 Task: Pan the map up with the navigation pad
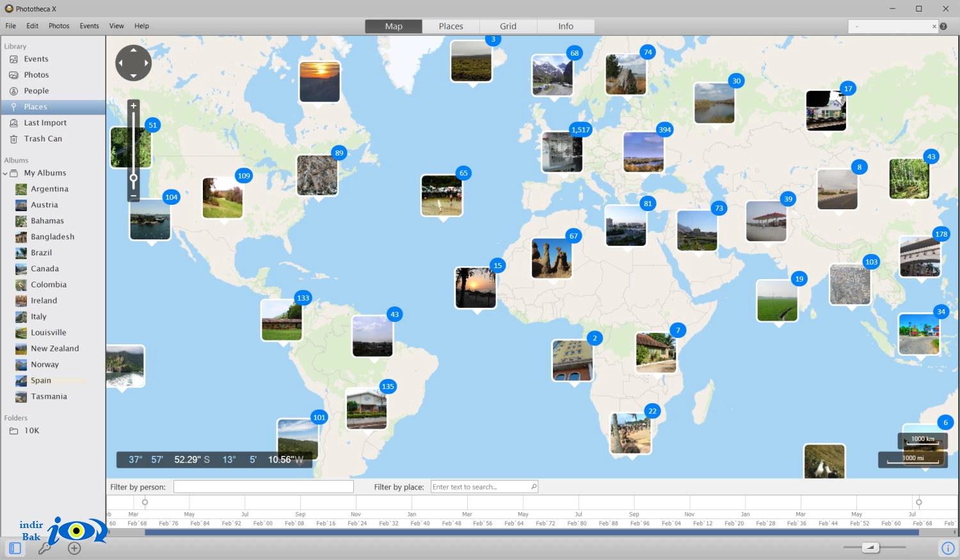[133, 49]
